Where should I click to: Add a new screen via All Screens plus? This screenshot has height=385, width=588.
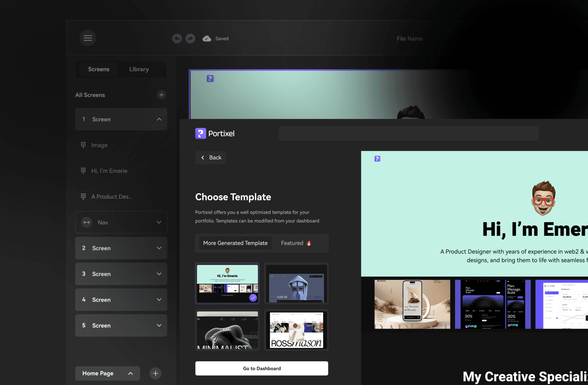[161, 95]
